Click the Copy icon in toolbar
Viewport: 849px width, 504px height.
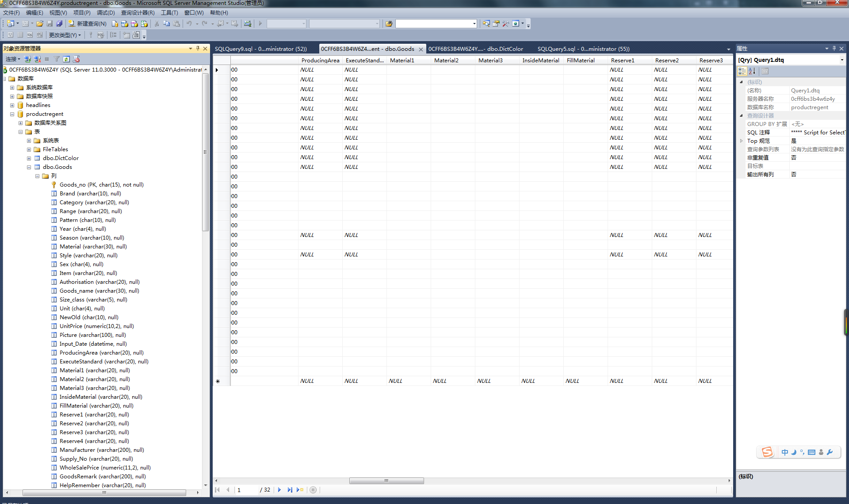pyautogui.click(x=167, y=23)
